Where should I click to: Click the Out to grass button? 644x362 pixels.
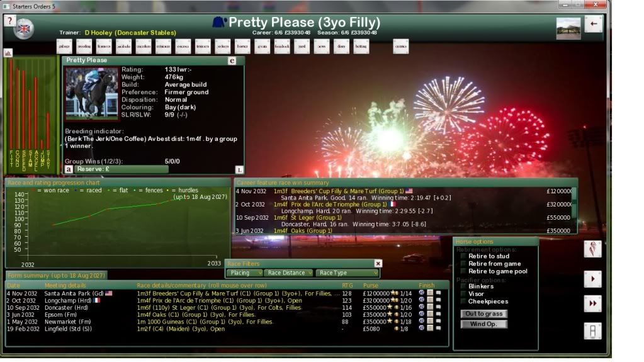(484, 314)
